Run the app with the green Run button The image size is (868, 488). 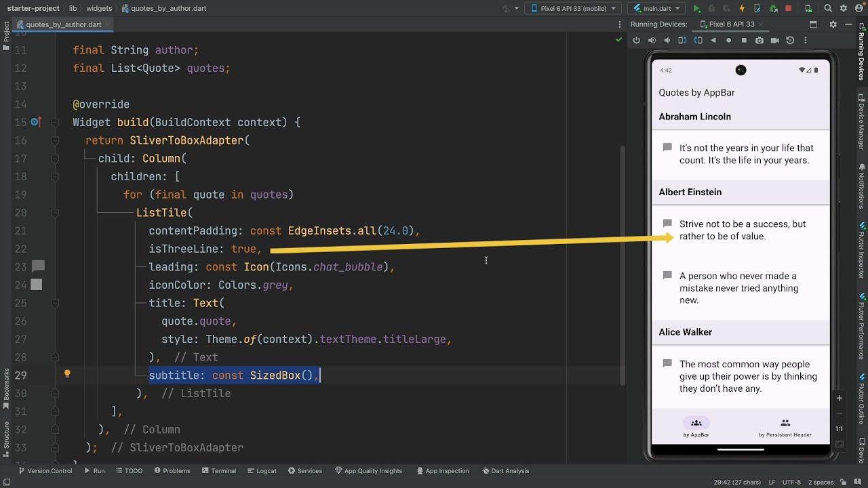pos(696,8)
